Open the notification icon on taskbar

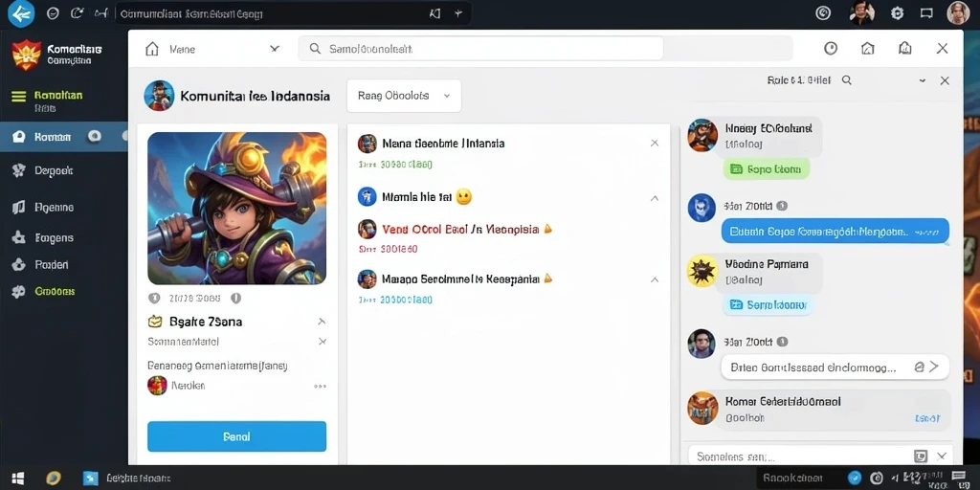point(960,479)
